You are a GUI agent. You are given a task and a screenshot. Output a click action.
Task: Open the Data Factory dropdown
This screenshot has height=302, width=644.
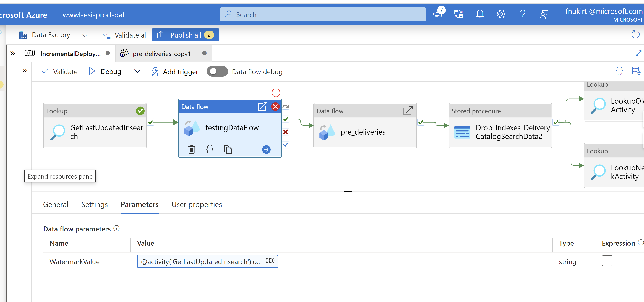click(x=85, y=35)
